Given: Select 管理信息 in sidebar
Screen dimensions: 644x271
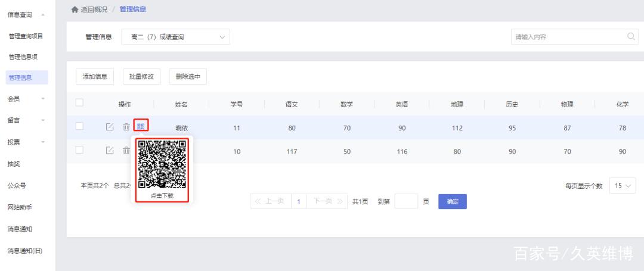Looking at the screenshot, I should (27, 77).
